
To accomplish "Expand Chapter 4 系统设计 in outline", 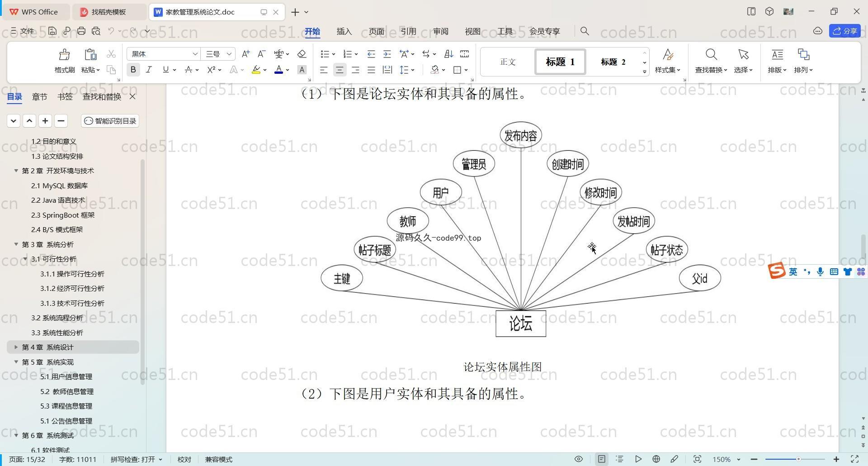I will pyautogui.click(x=16, y=347).
